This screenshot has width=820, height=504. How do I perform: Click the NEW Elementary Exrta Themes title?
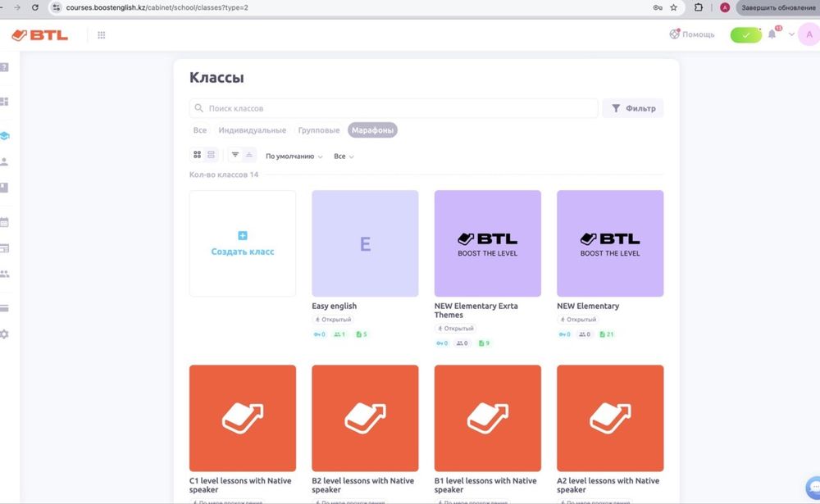(476, 311)
